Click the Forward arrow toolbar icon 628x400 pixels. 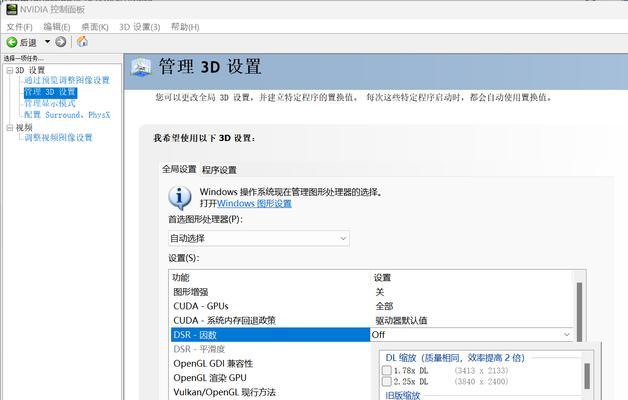coord(61,42)
